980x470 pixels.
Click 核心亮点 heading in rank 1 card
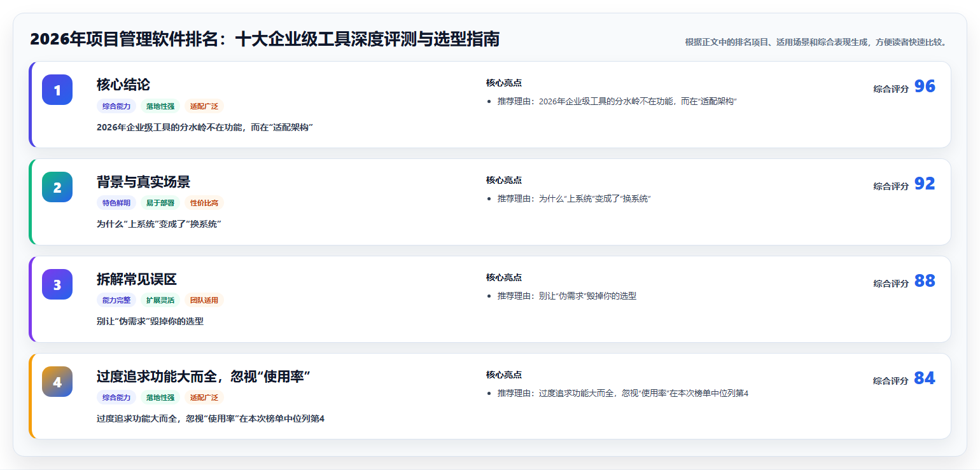click(x=504, y=83)
